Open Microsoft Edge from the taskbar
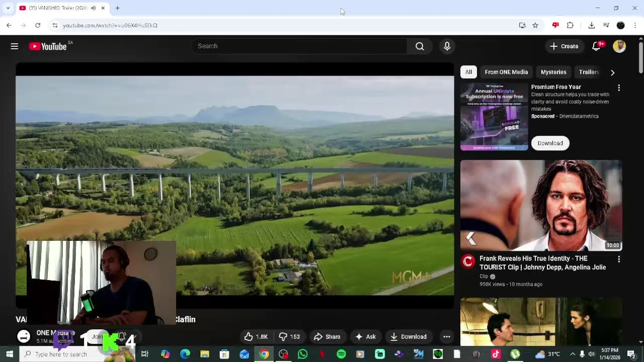644x362 pixels. click(x=185, y=354)
